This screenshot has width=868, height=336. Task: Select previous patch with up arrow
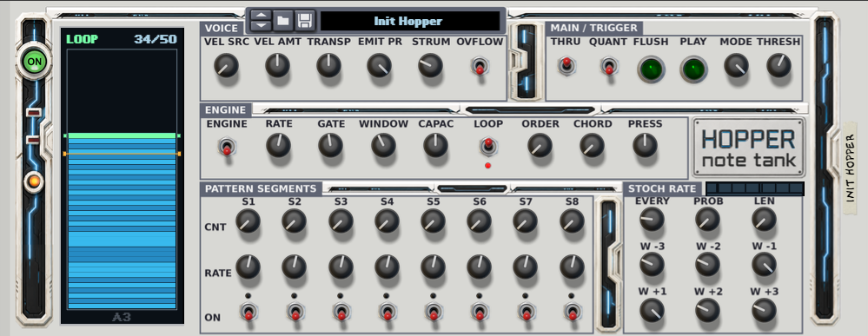click(x=262, y=16)
